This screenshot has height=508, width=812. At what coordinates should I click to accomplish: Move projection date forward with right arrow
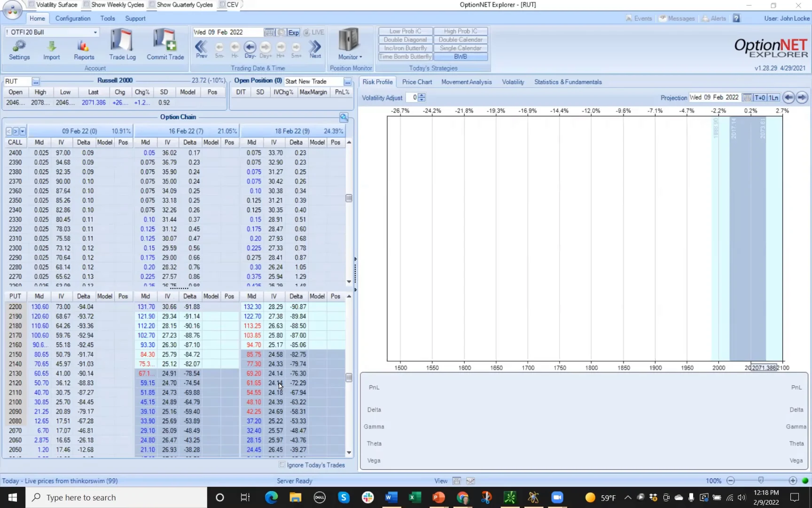(x=802, y=97)
